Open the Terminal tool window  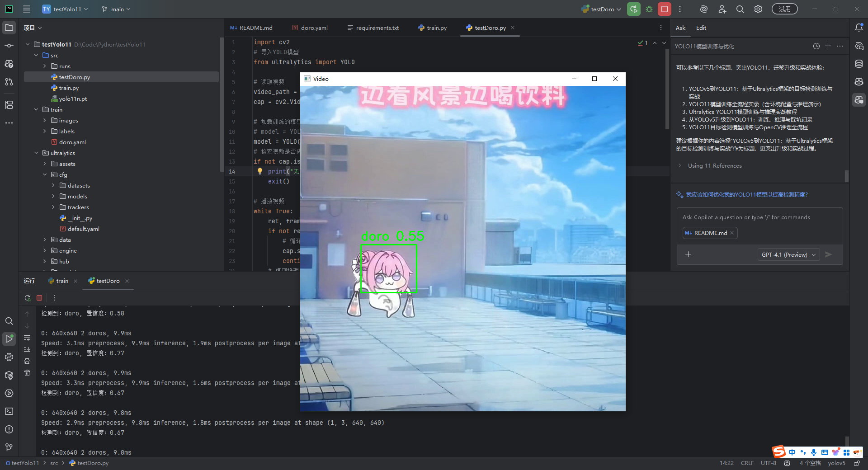(9, 411)
